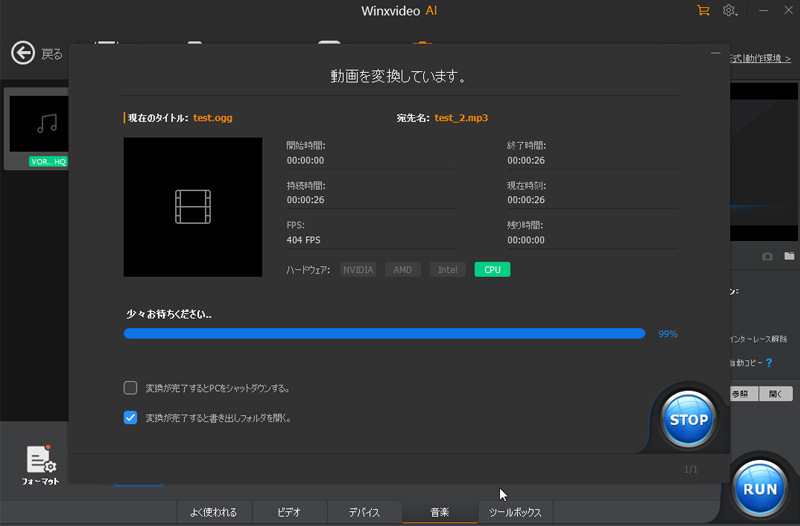Open the shopping cart icon
The height and width of the screenshot is (526, 800).
[x=703, y=10]
